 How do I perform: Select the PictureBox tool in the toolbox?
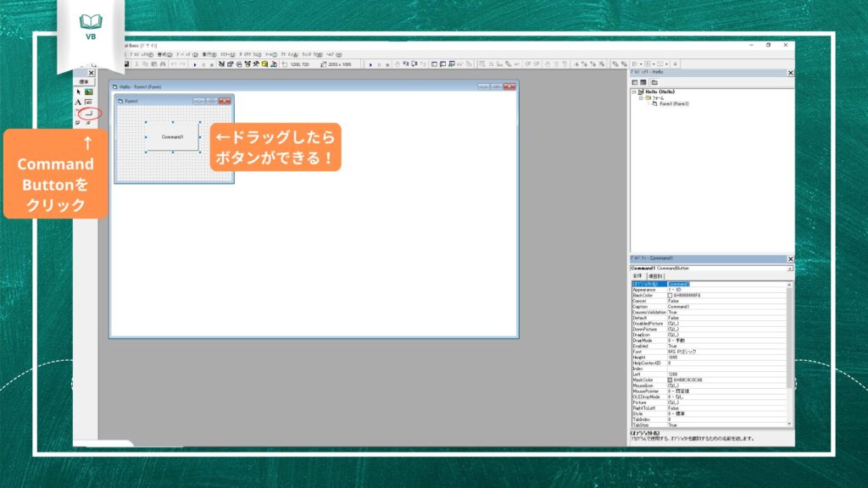pos(88,91)
